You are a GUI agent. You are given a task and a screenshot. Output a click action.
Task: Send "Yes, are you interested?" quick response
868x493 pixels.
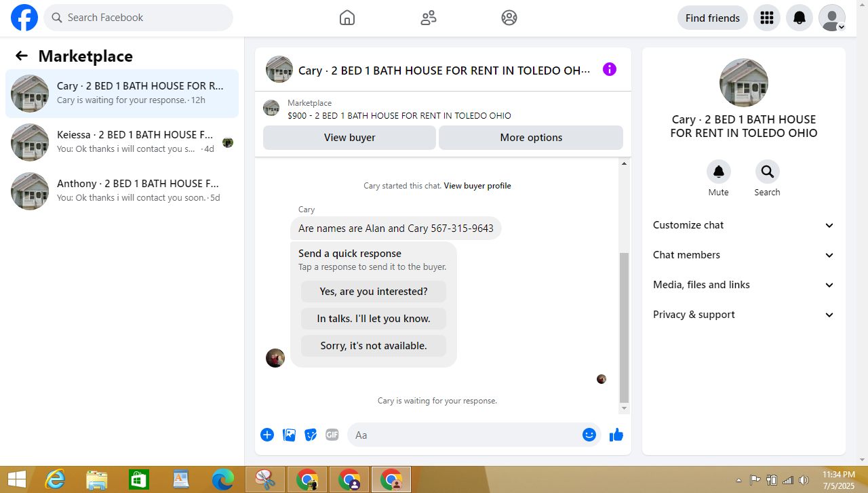(x=374, y=292)
